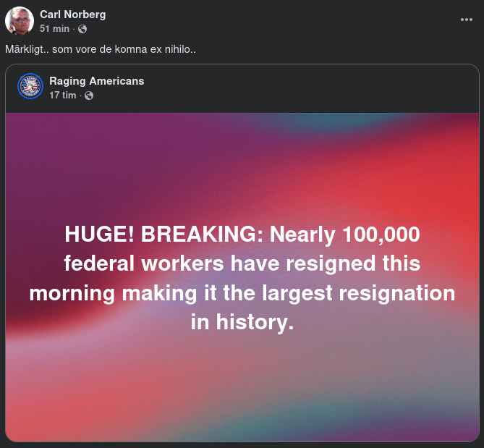Viewport: 484px width, 448px height.
Task: Open the three-dot post options menu
Action: 466,20
